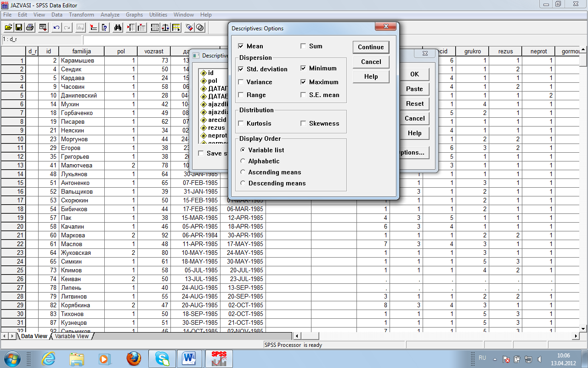Open the Windows Start button
The image size is (588, 368).
pyautogui.click(x=12, y=358)
